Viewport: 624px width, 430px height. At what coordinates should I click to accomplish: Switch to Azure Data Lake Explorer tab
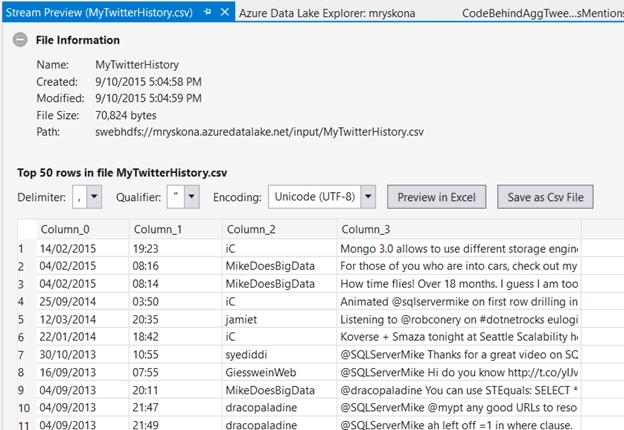[x=327, y=13]
